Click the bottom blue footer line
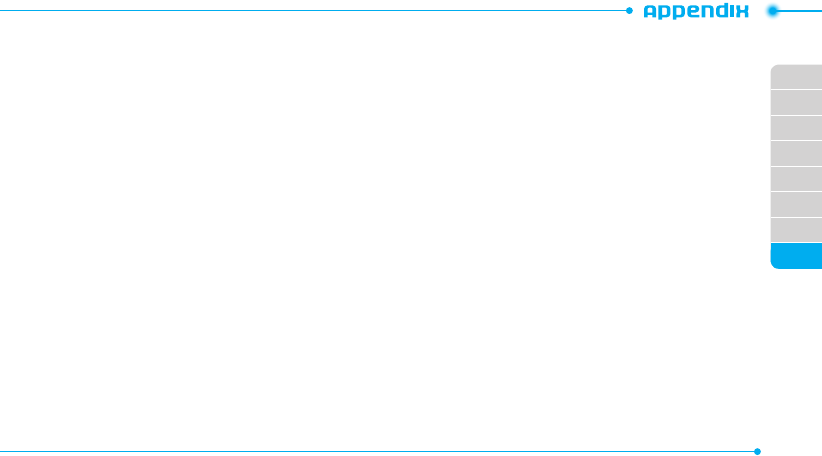This screenshot has height=456, width=822. (x=377, y=451)
